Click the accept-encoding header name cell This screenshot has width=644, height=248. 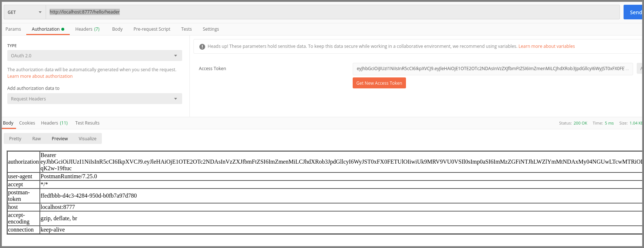pos(23,218)
